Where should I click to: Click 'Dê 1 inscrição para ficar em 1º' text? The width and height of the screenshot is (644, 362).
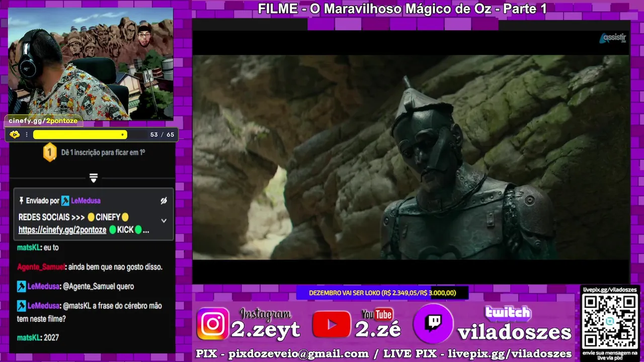[103, 152]
